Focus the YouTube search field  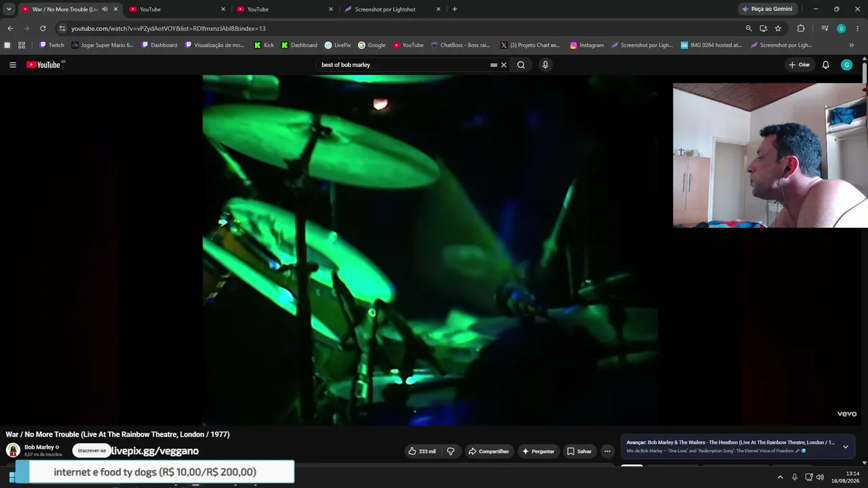403,65
